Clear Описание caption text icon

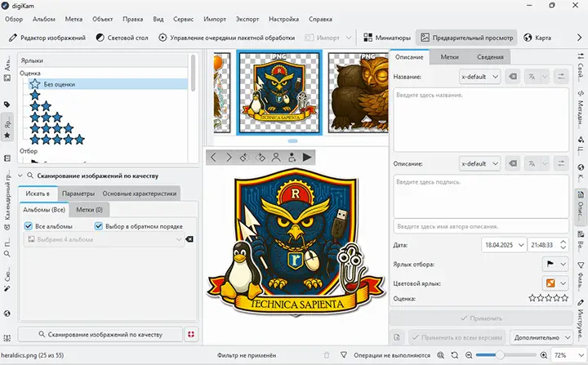coord(513,163)
